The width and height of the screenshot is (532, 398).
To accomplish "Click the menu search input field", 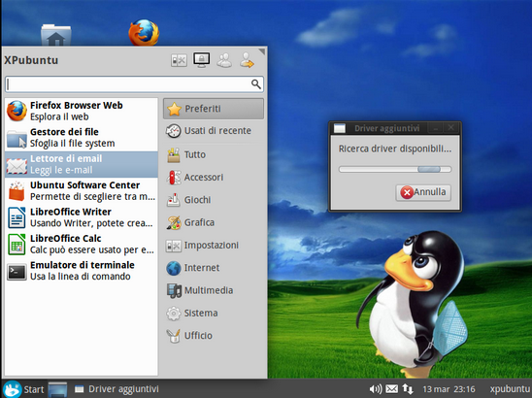I will click(x=134, y=84).
